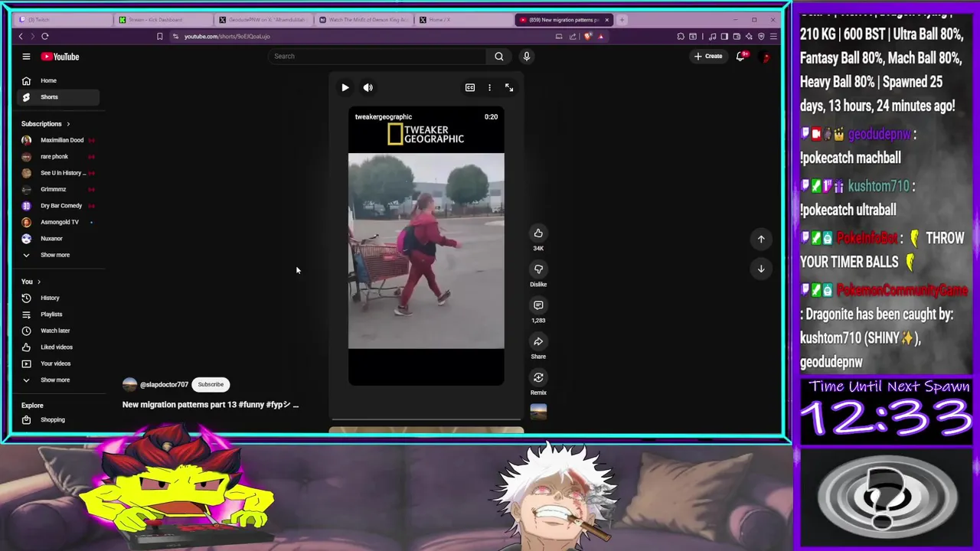
Task: Expand Subscriptions section chevron
Action: [x=68, y=124]
